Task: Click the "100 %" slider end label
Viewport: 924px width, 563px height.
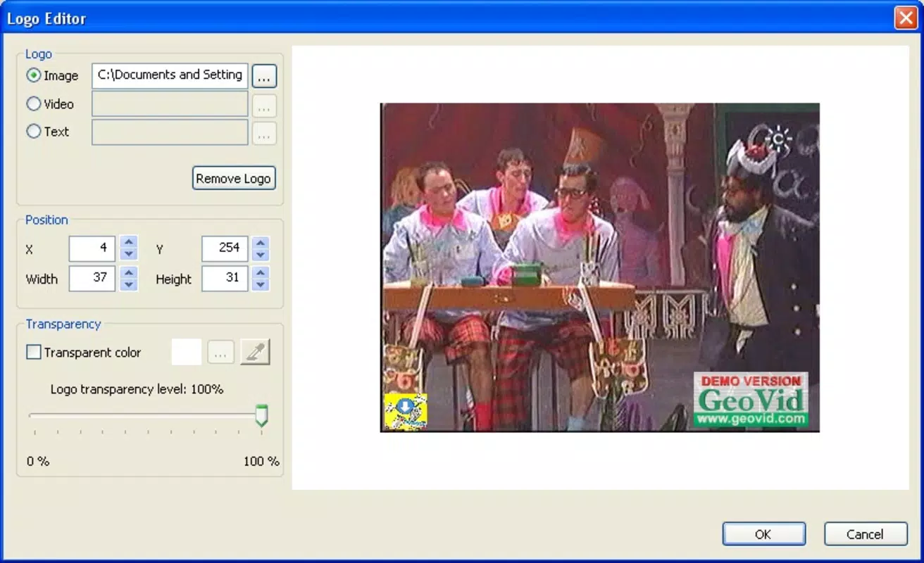Action: pyautogui.click(x=261, y=462)
